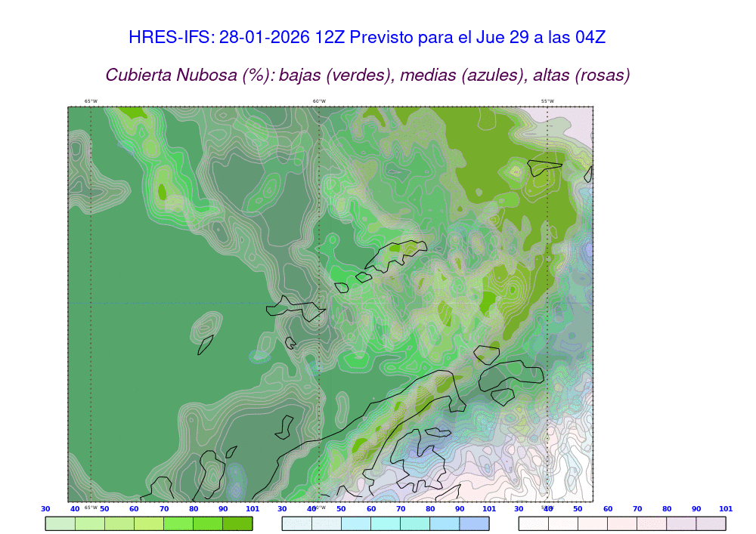Image resolution: width=756 pixels, height=534 pixels.
Task: Select the lightest green swatch in low-cloud legend
Action: point(60,523)
